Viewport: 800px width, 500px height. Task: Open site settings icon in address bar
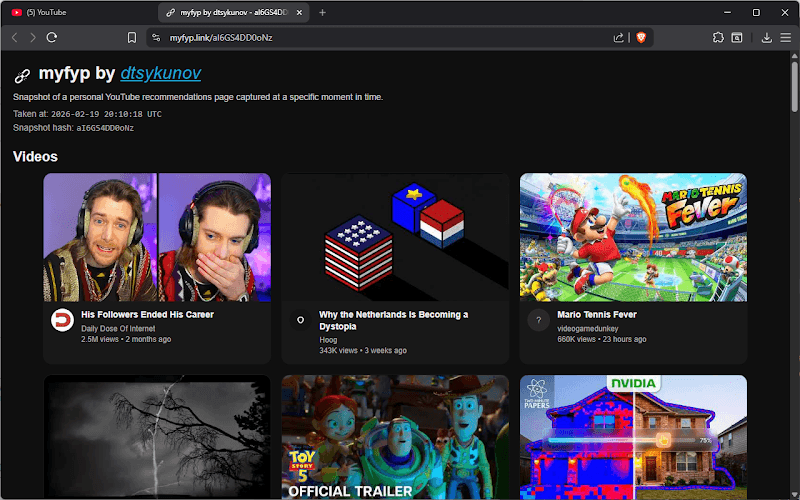tap(156, 38)
